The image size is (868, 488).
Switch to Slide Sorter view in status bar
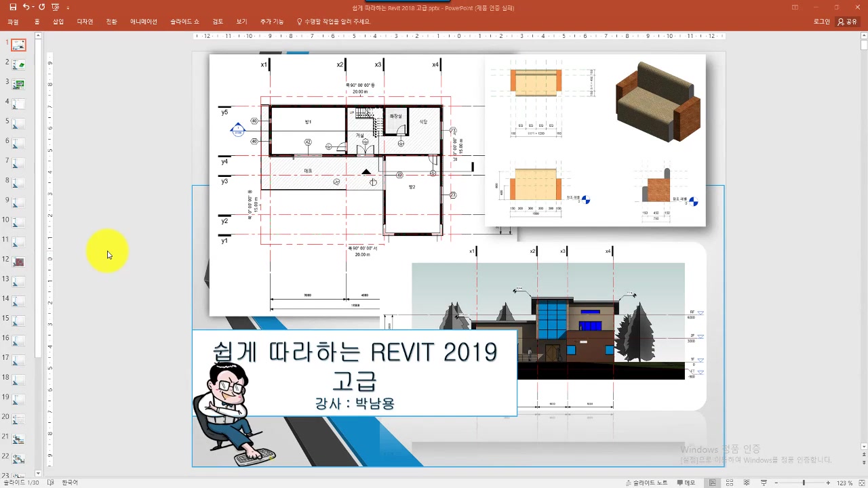tap(729, 483)
